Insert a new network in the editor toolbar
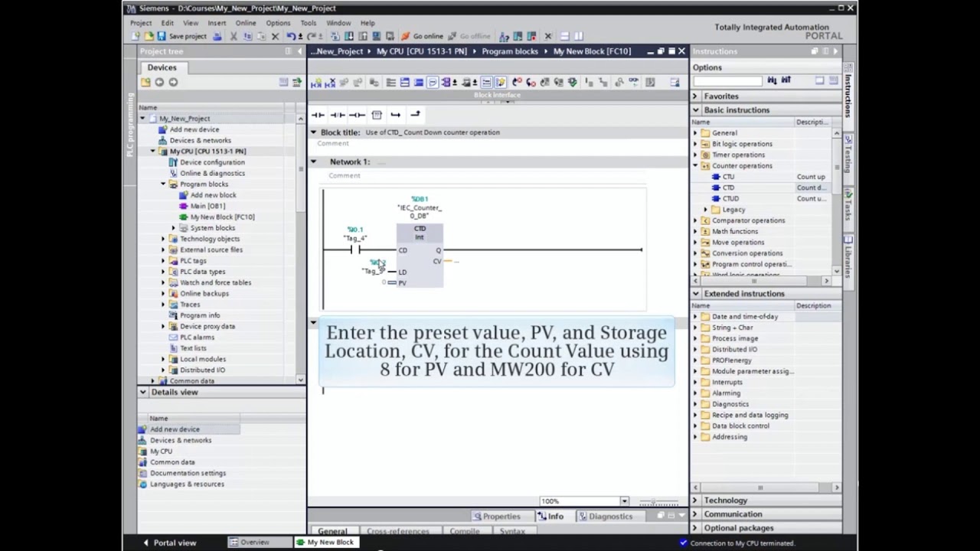 click(316, 83)
